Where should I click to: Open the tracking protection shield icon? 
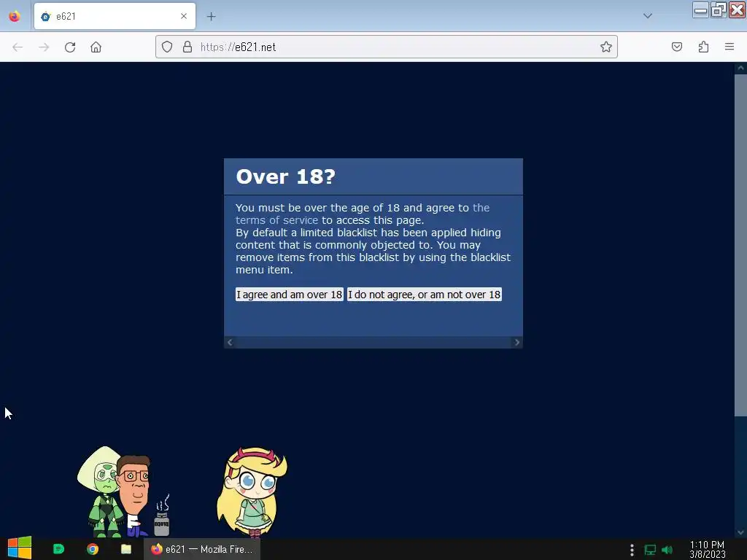167,47
